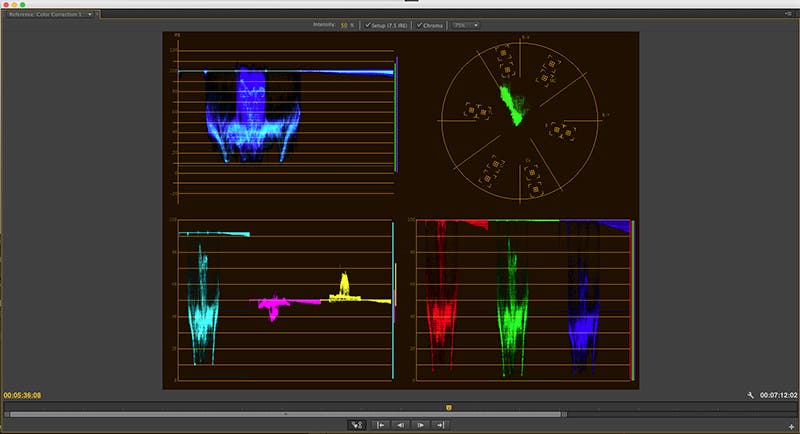Close the Reference panel tab
The width and height of the screenshot is (800, 434).
(97, 14)
